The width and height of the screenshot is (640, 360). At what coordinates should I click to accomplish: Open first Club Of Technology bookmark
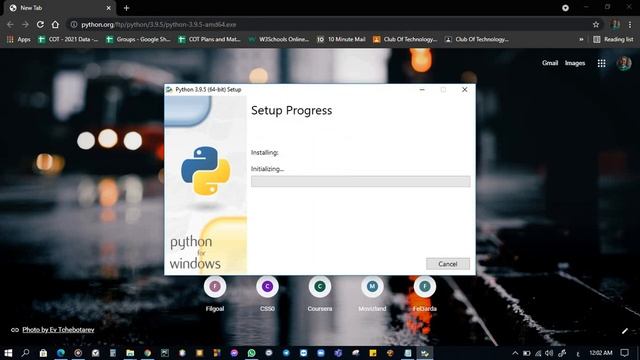(x=405, y=39)
